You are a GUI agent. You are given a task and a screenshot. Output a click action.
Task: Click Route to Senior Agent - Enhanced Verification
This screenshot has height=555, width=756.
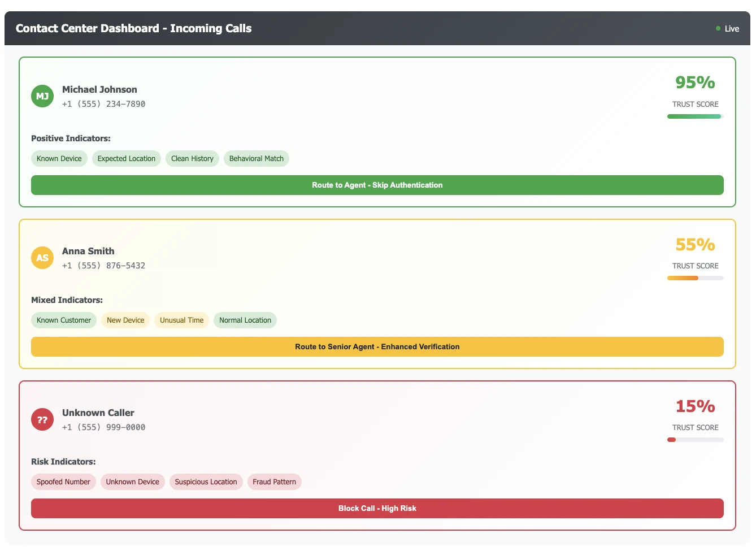click(377, 346)
